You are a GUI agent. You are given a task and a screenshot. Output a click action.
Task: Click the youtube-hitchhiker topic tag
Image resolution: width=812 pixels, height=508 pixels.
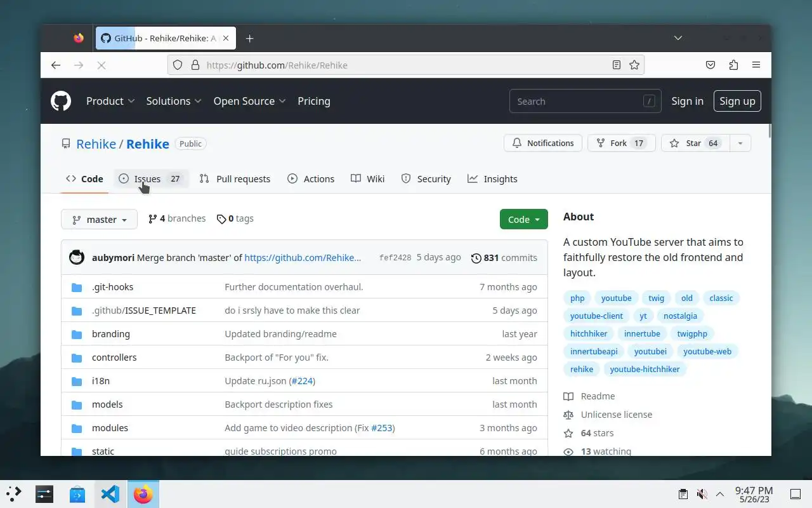click(645, 369)
